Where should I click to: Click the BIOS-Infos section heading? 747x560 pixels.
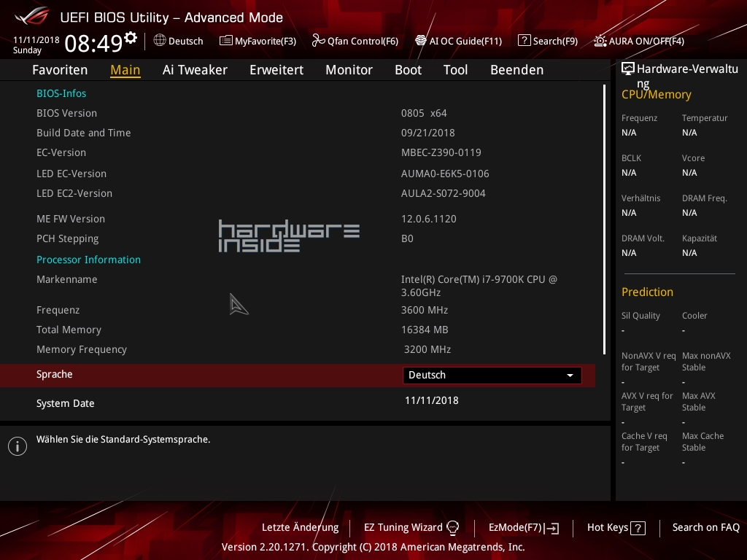tap(61, 93)
